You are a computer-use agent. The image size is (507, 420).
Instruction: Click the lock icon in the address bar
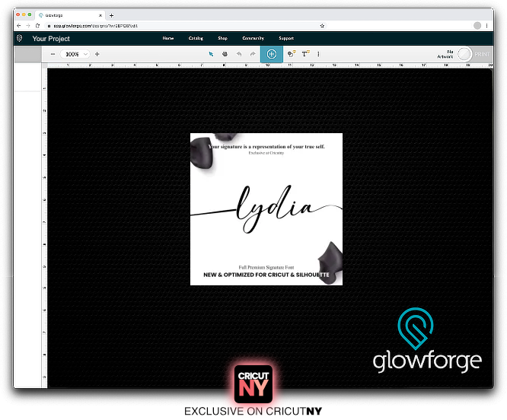click(x=49, y=26)
